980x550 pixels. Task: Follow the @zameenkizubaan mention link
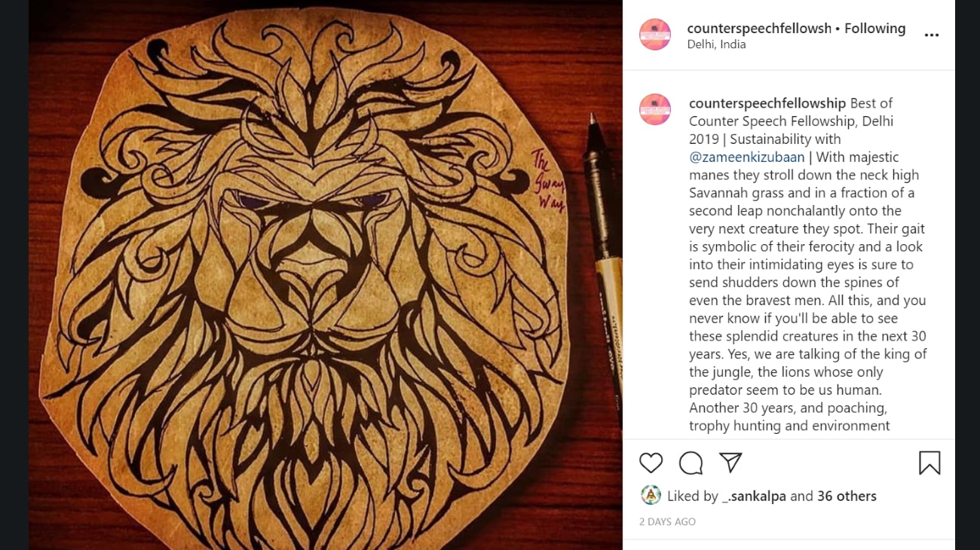[747, 157]
